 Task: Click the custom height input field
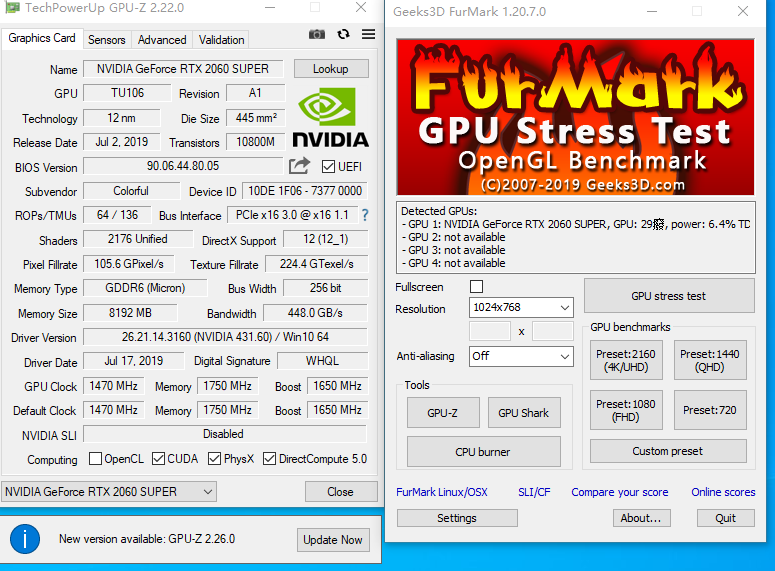pyautogui.click(x=553, y=331)
